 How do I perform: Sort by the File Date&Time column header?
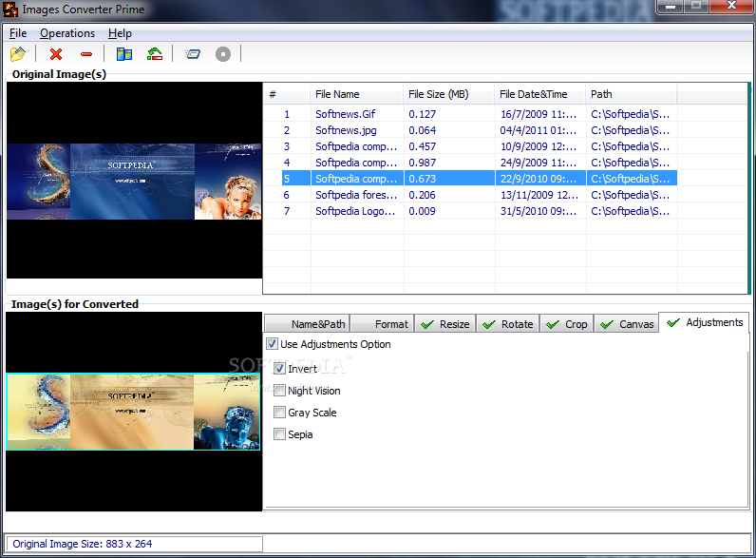(540, 94)
